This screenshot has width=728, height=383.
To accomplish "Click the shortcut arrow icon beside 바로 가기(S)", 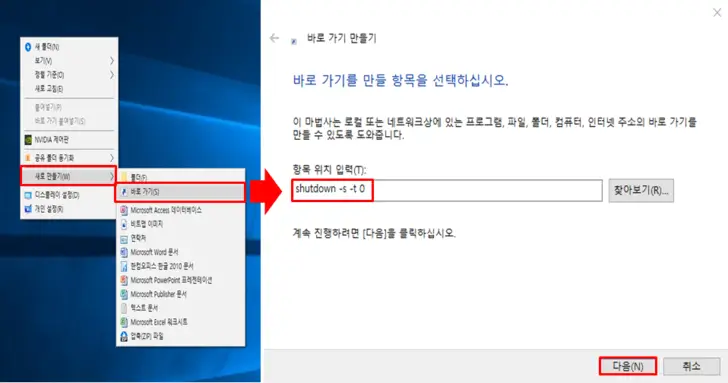I will tap(124, 192).
